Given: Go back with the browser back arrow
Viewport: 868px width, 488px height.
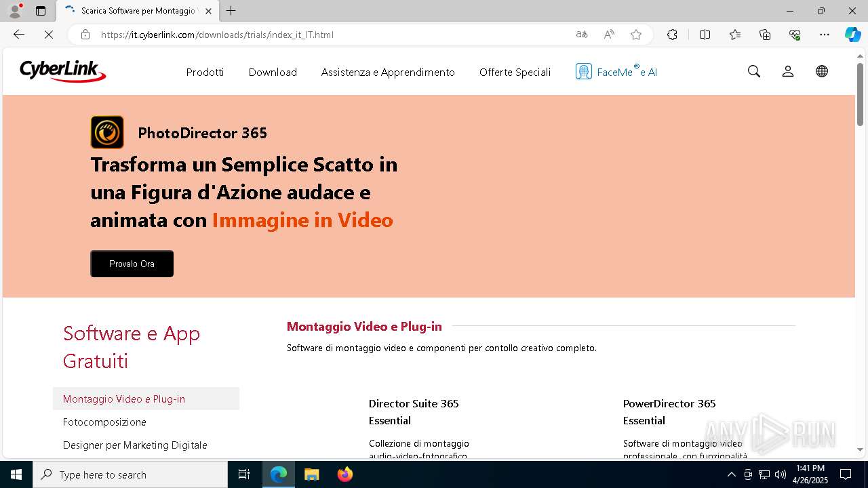Looking at the screenshot, I should (x=19, y=35).
